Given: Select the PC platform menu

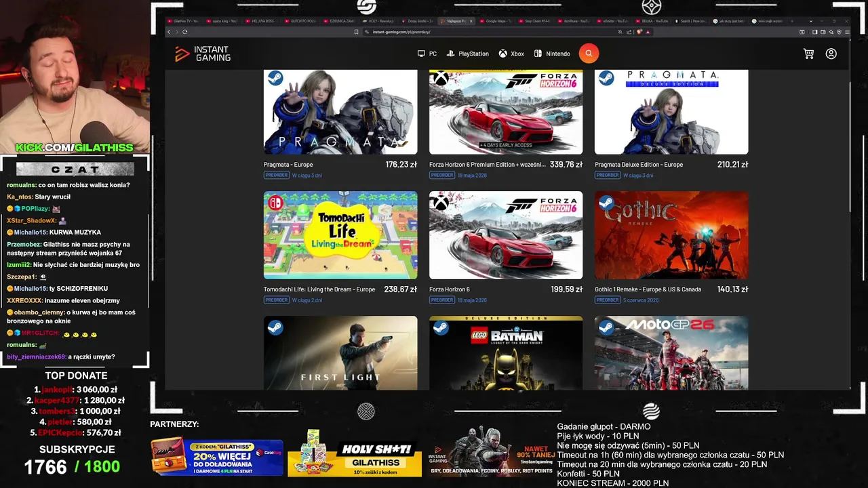Looking at the screenshot, I should coord(427,54).
